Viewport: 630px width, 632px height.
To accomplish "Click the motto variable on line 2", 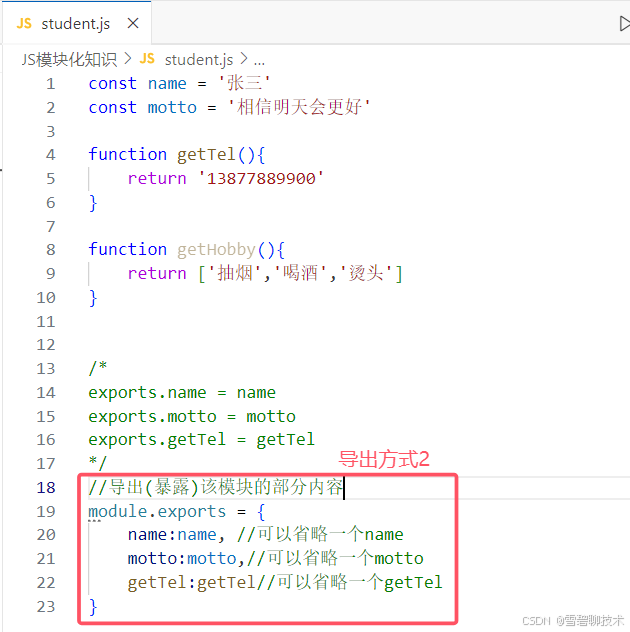I will pos(172,108).
